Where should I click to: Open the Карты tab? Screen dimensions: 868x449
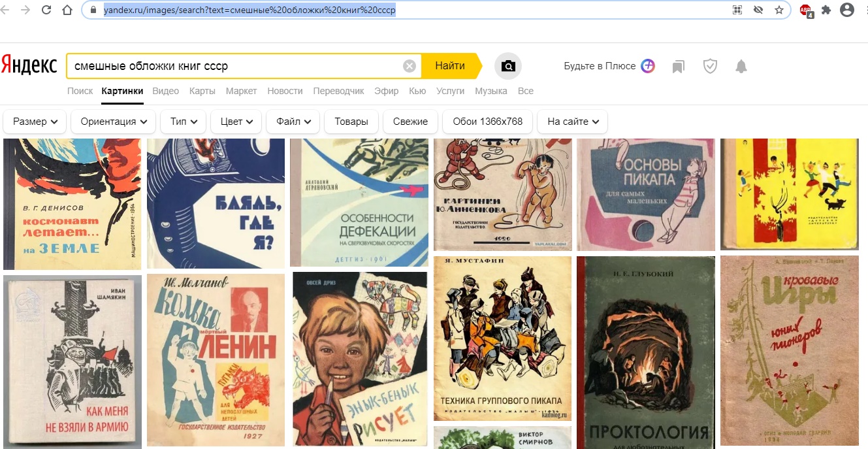click(202, 91)
